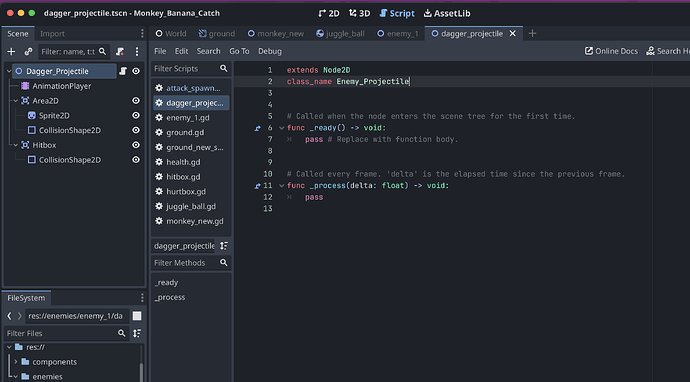Switch to the Import dock tab
690x382 pixels.
coord(52,33)
